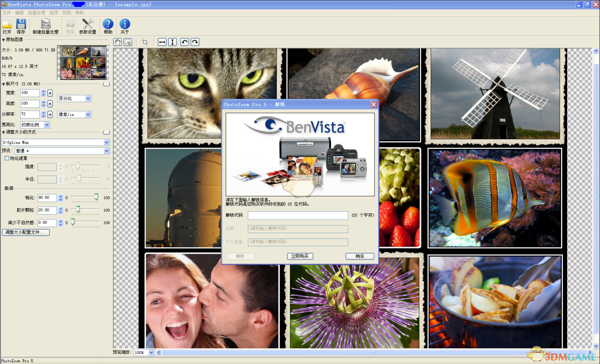
Task: Click the 锐化 slider handle
Action: click(x=97, y=197)
